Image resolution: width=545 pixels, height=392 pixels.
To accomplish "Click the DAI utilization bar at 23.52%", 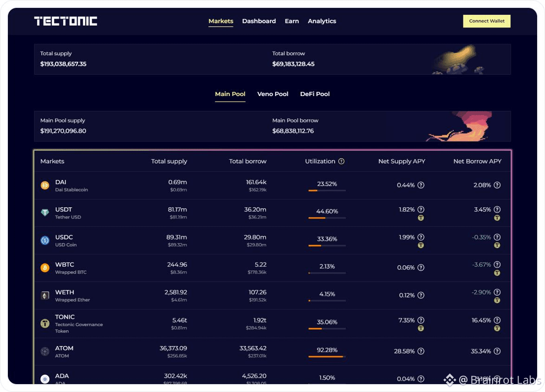I will coord(327,190).
